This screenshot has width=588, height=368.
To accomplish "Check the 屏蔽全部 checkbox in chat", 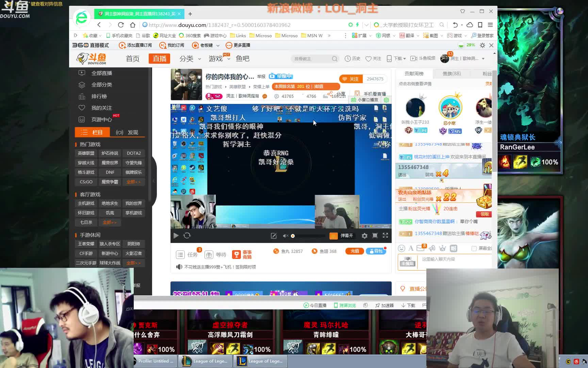I will click(474, 248).
